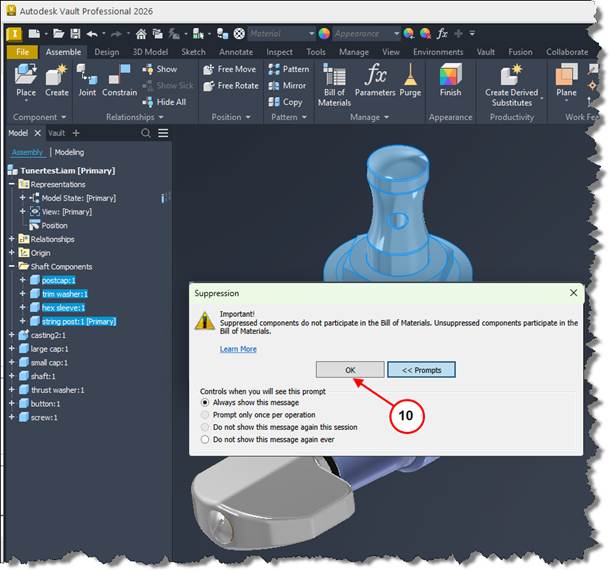Click the fx parameters icon in quick access toolbar
Screen dimensions: 610x571
pyautogui.click(x=442, y=34)
